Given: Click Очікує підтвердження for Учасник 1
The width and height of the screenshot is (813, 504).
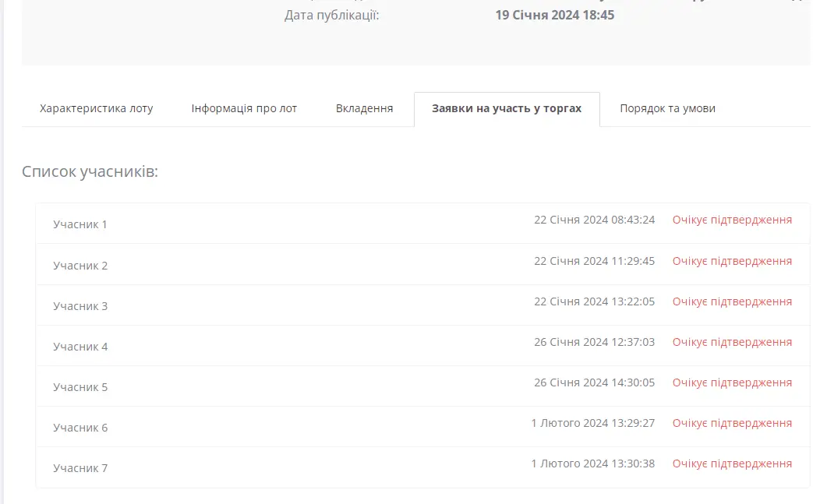Looking at the screenshot, I should (731, 220).
